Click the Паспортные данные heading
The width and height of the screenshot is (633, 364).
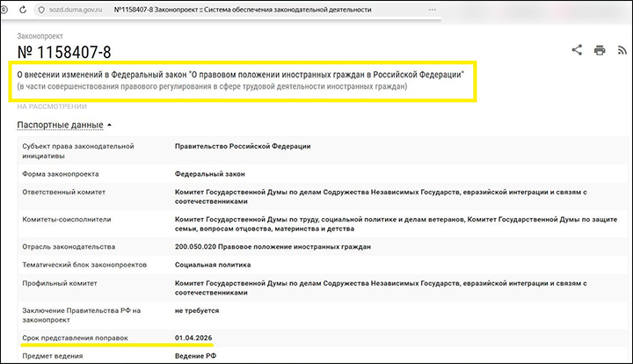[x=59, y=125]
